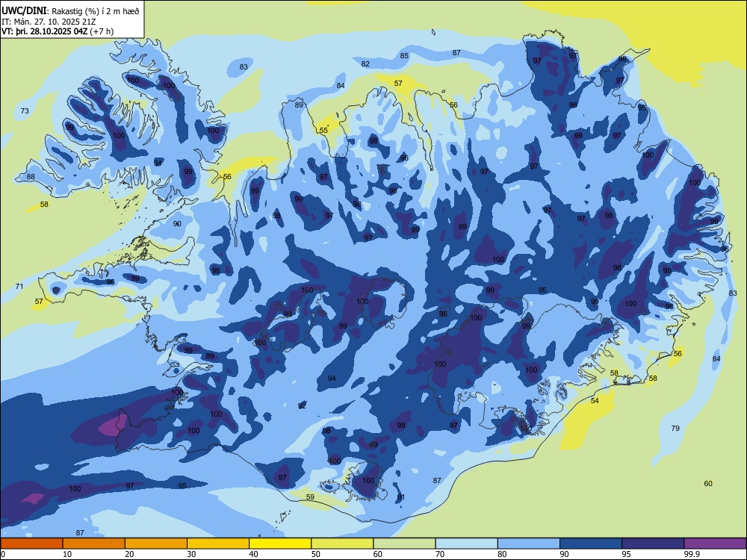This screenshot has width=747, height=560.
Task: Click the map value '88'
Action: coord(31,176)
